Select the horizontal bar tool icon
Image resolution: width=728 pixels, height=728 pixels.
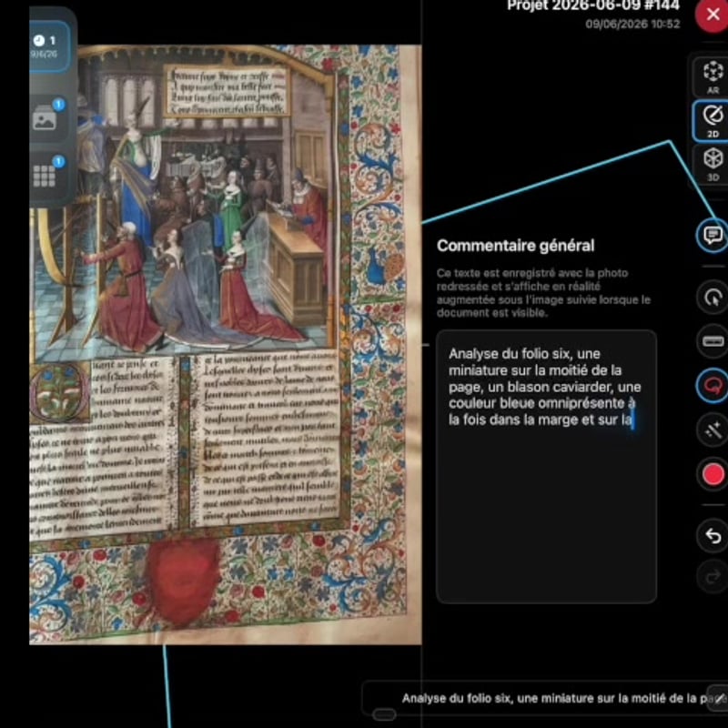pyautogui.click(x=713, y=342)
